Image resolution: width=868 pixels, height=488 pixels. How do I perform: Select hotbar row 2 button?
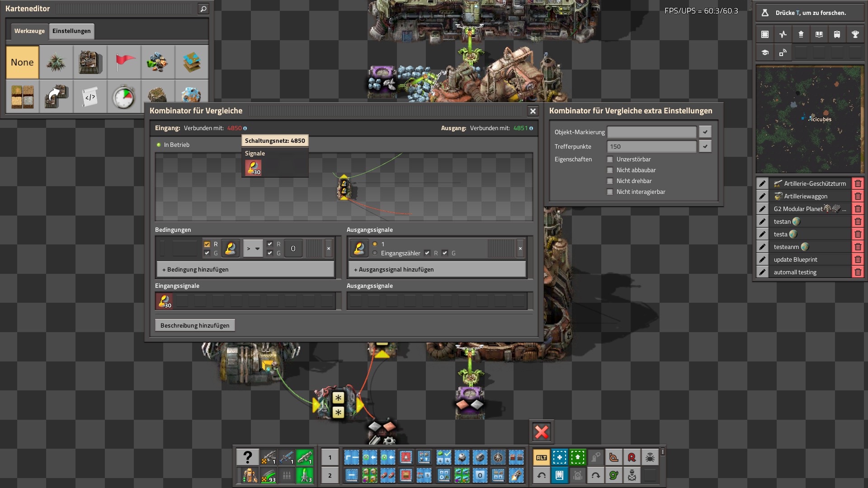pos(330,475)
